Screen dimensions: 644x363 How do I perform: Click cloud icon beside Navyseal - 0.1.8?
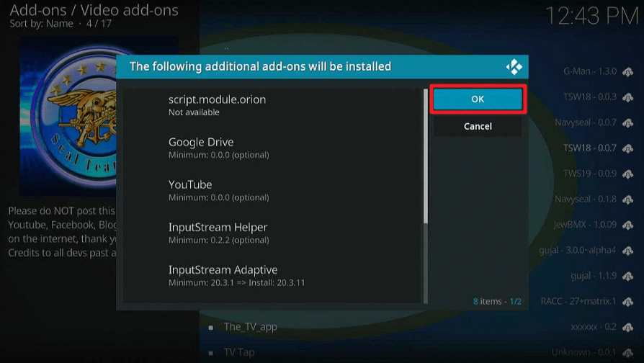[627, 200]
